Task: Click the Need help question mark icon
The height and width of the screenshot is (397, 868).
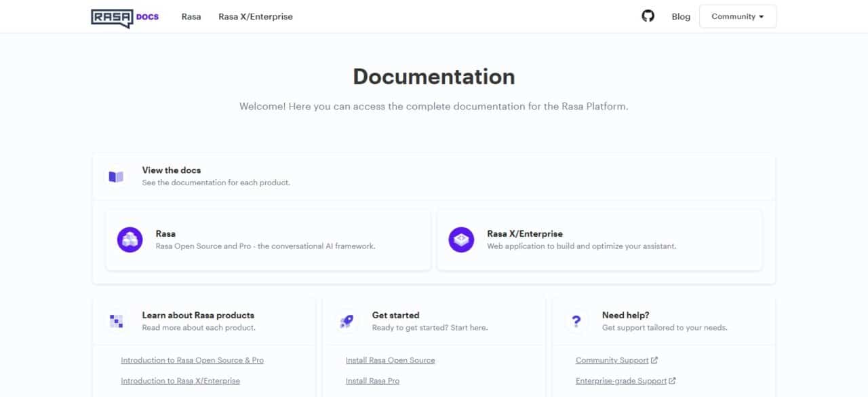Action: (576, 321)
